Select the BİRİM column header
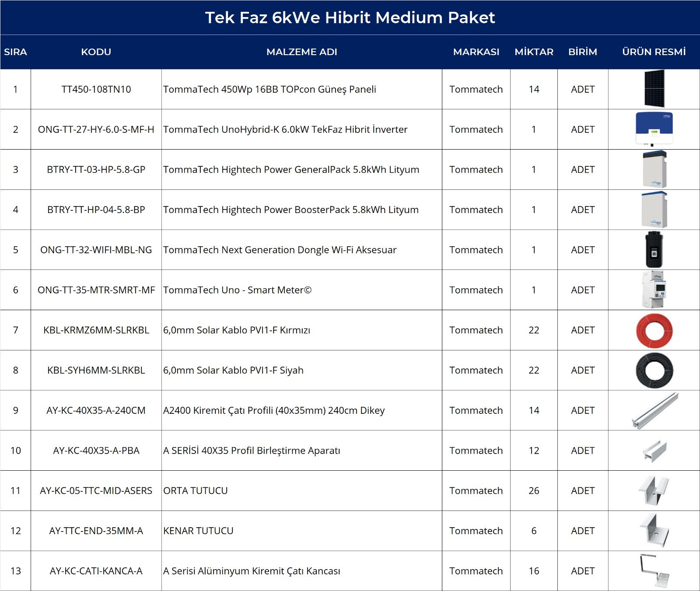The width and height of the screenshot is (700, 591). coord(583,52)
